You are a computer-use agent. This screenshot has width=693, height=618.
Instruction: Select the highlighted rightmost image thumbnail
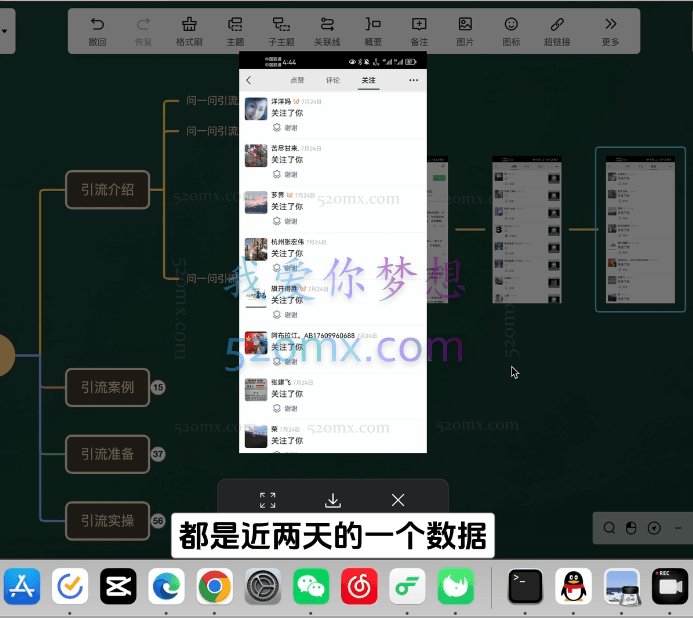point(640,229)
